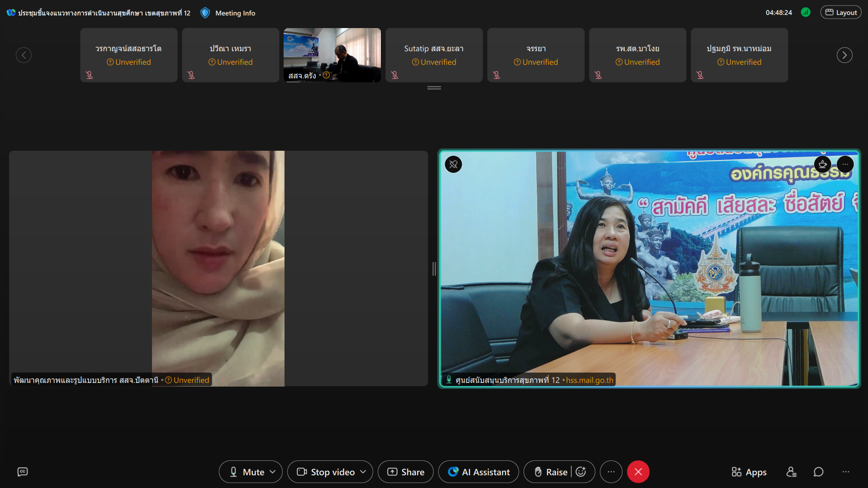This screenshot has width=868, height=488.
Task: Click the reactions smiley icon
Action: click(581, 472)
